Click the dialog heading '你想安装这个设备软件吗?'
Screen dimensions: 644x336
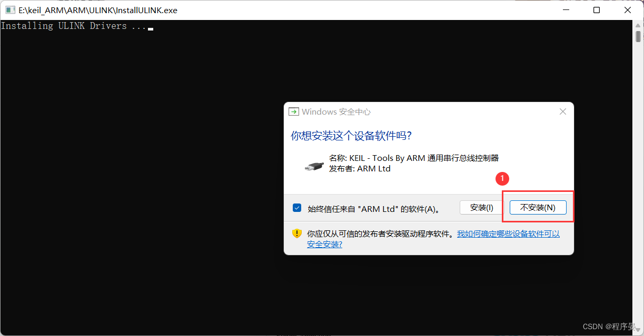351,136
